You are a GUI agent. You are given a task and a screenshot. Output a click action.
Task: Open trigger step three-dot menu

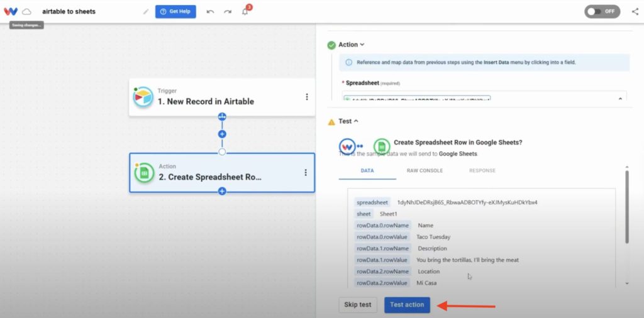306,97
